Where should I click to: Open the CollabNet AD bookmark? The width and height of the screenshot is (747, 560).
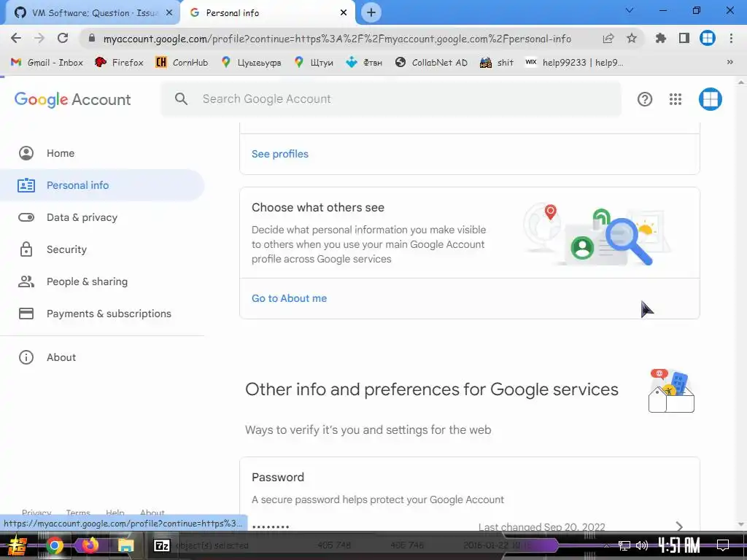pyautogui.click(x=431, y=63)
